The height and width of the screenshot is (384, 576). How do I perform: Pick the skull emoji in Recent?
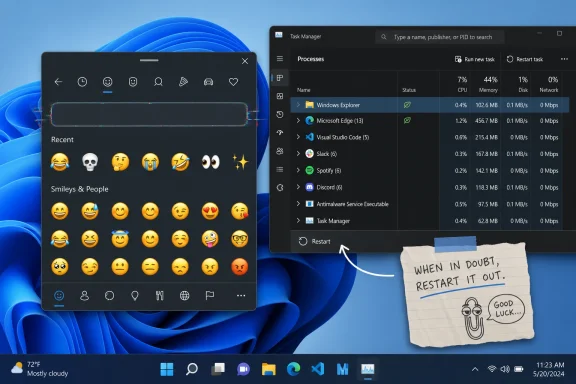(90, 162)
